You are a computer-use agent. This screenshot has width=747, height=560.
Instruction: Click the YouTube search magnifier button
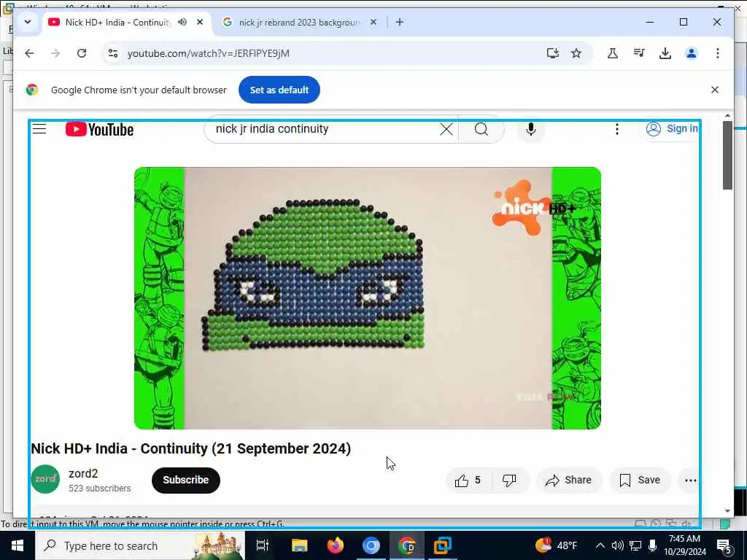[x=481, y=129]
